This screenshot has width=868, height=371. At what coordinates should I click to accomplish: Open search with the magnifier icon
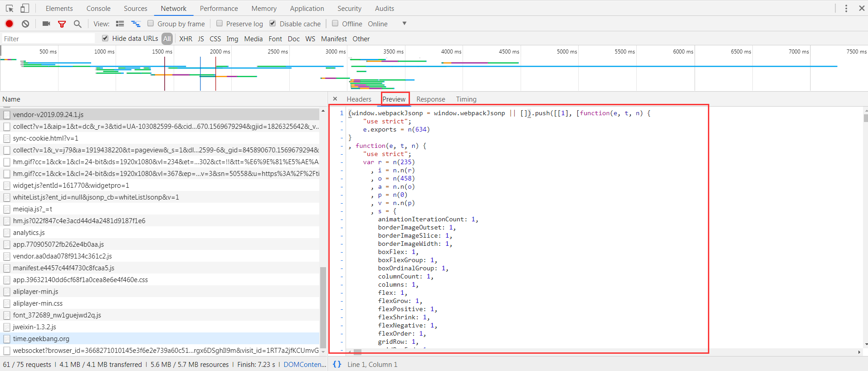[78, 24]
